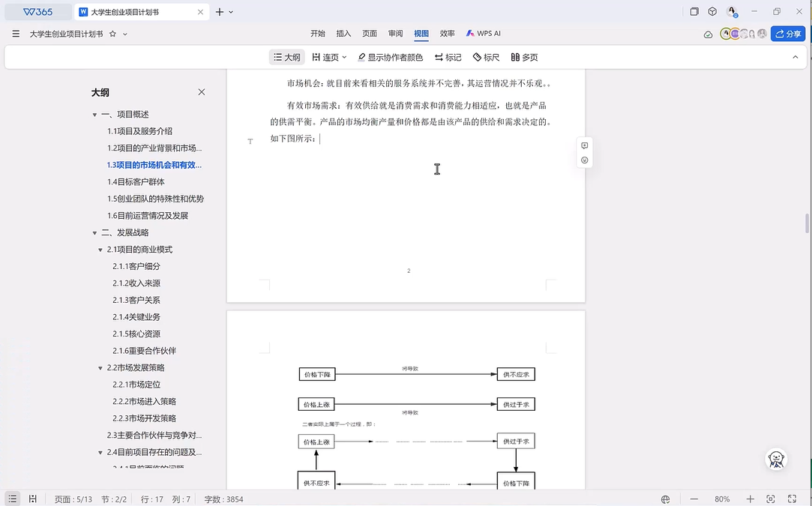Star the document as favorite
This screenshot has width=812, height=506.
[x=112, y=34]
